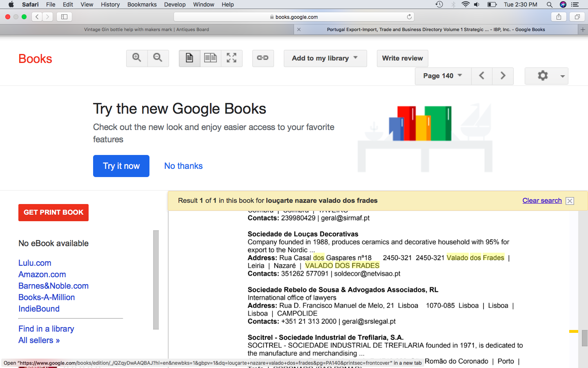The height and width of the screenshot is (368, 588).
Task: Click the yellow search result scrollbar marker
Action: (x=574, y=331)
